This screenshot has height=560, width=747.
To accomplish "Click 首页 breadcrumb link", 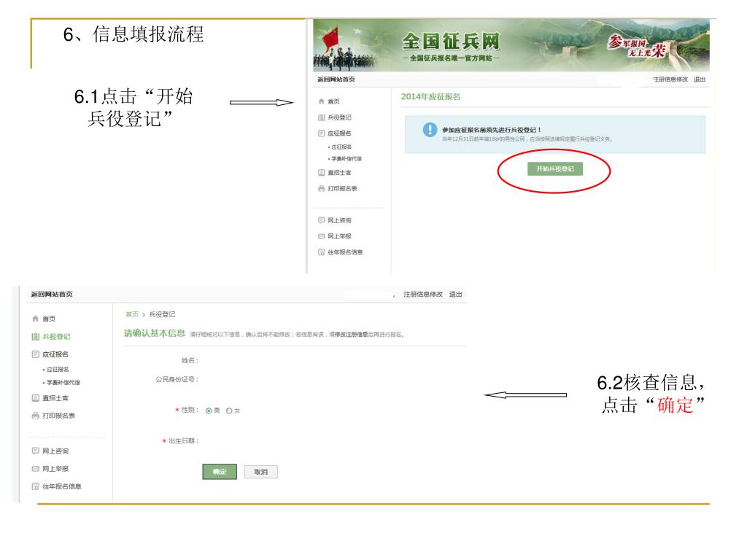I will tap(132, 314).
